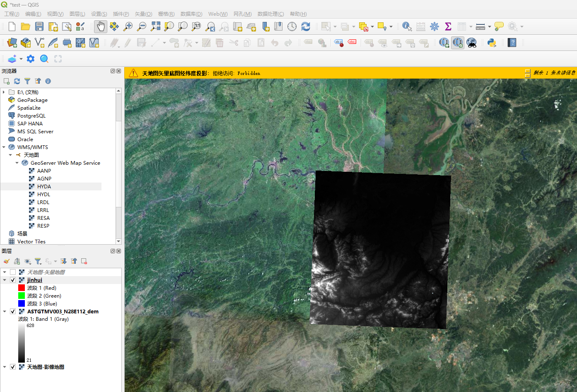577x392 pixels.
Task: Expand the E:\ (文档) drive node
Action: pos(4,92)
